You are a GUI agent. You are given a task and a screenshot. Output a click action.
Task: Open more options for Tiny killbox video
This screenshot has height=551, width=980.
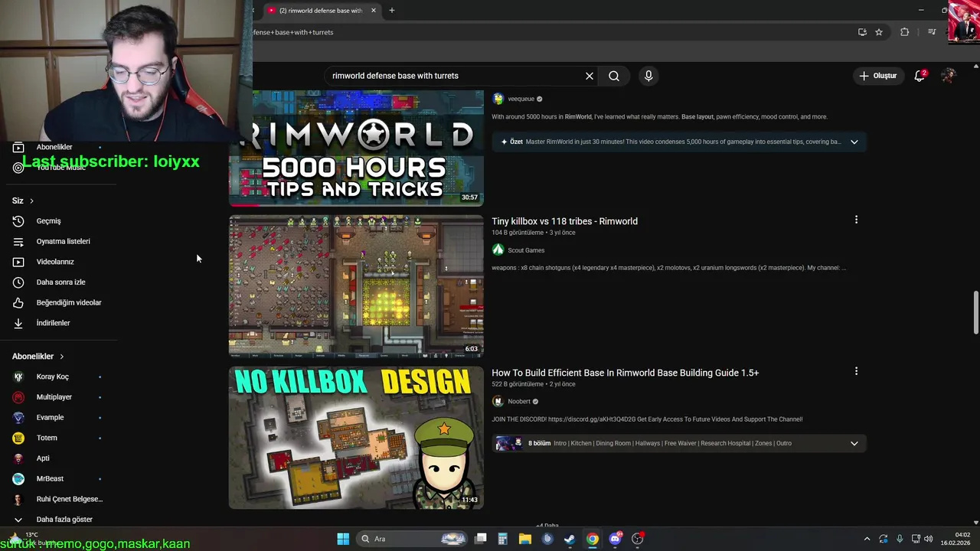click(856, 220)
